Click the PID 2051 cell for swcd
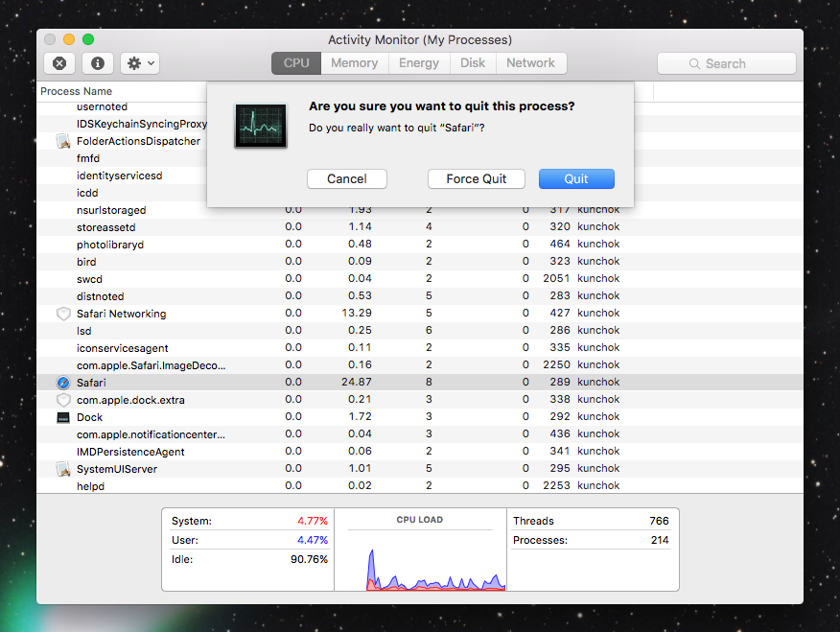 pos(556,278)
